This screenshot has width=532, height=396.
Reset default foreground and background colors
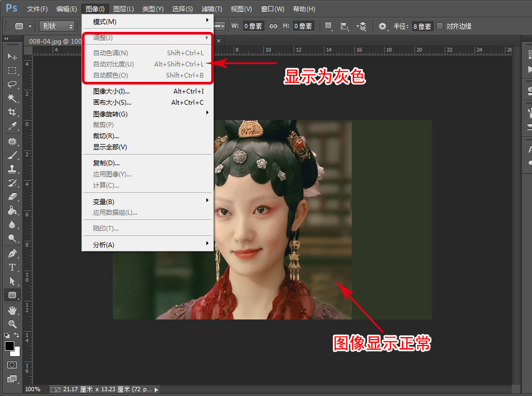(7, 335)
